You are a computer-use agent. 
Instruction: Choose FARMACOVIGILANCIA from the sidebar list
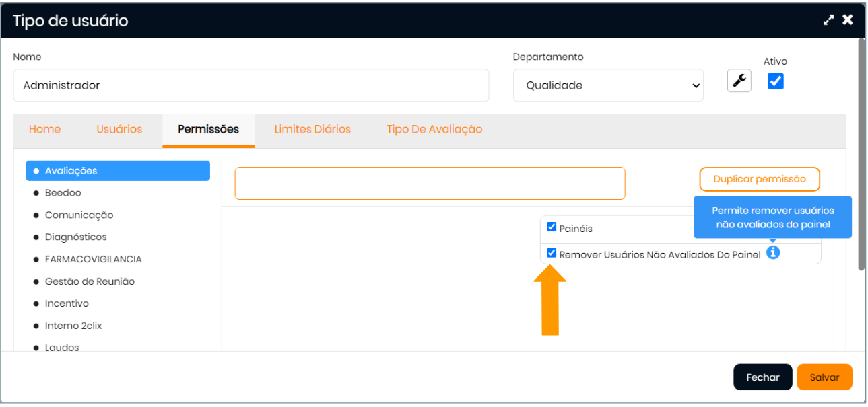pyautogui.click(x=93, y=260)
